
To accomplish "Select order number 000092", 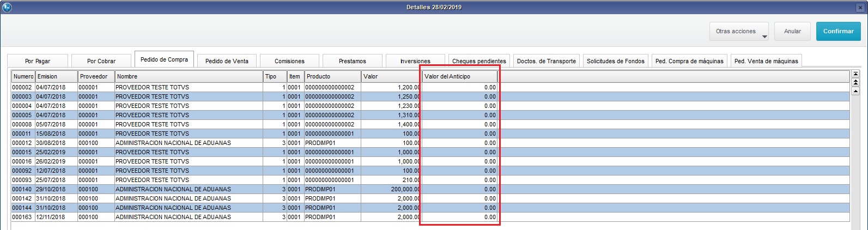I will pyautogui.click(x=22, y=171).
